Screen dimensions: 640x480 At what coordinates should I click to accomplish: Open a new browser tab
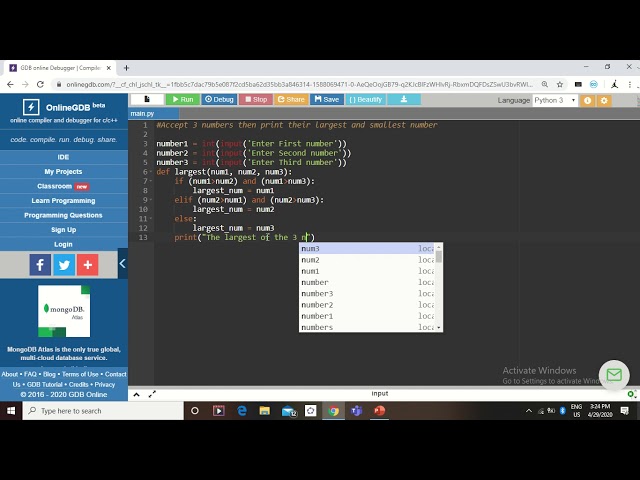coord(127,68)
